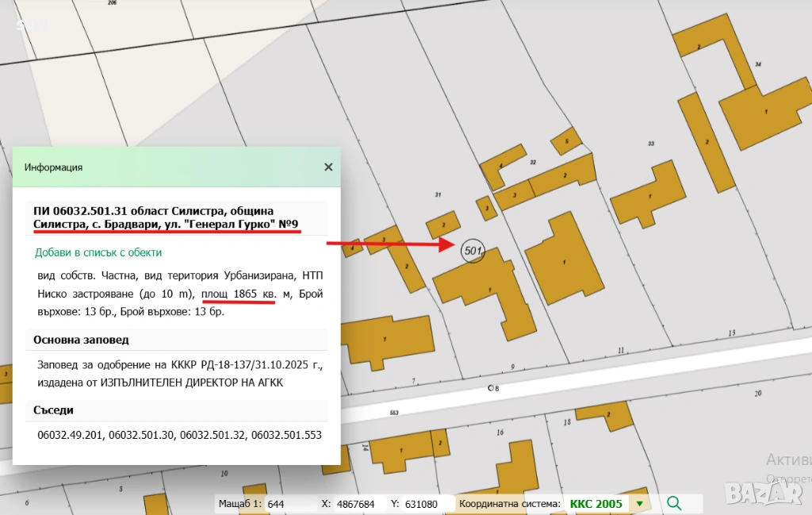This screenshot has height=515, width=812.
Task: Open neighbor parcel 06032.49.201
Action: [70, 436]
